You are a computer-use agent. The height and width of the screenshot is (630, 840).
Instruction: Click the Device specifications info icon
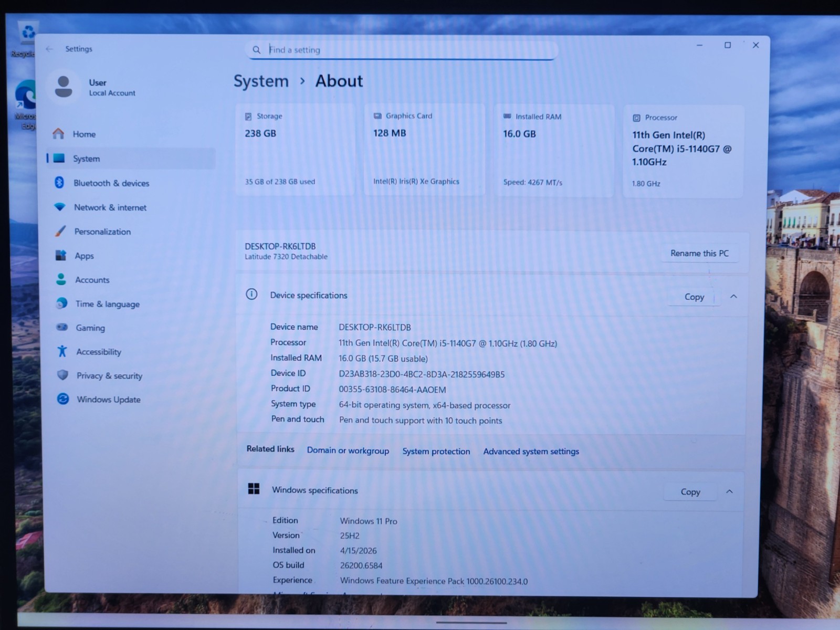point(251,294)
